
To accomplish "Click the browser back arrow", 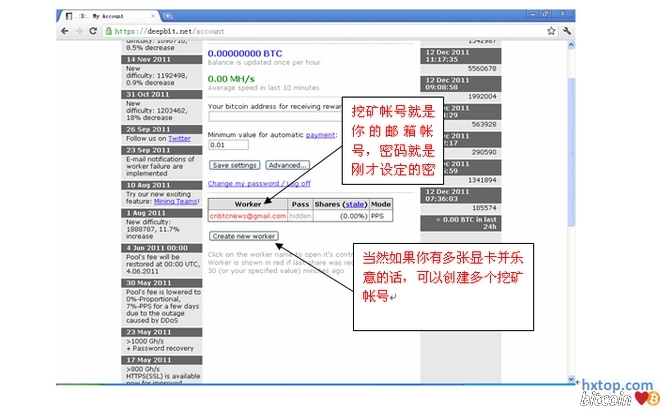I will click(x=64, y=31).
